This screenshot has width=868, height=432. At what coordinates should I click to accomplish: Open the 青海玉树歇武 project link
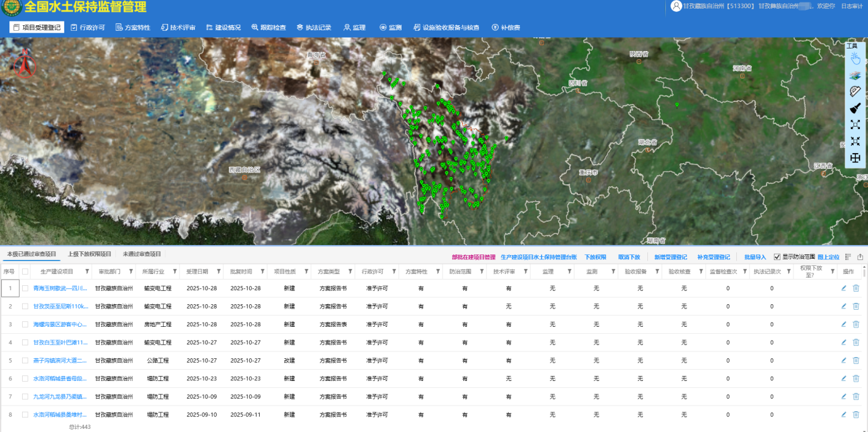[x=60, y=288]
